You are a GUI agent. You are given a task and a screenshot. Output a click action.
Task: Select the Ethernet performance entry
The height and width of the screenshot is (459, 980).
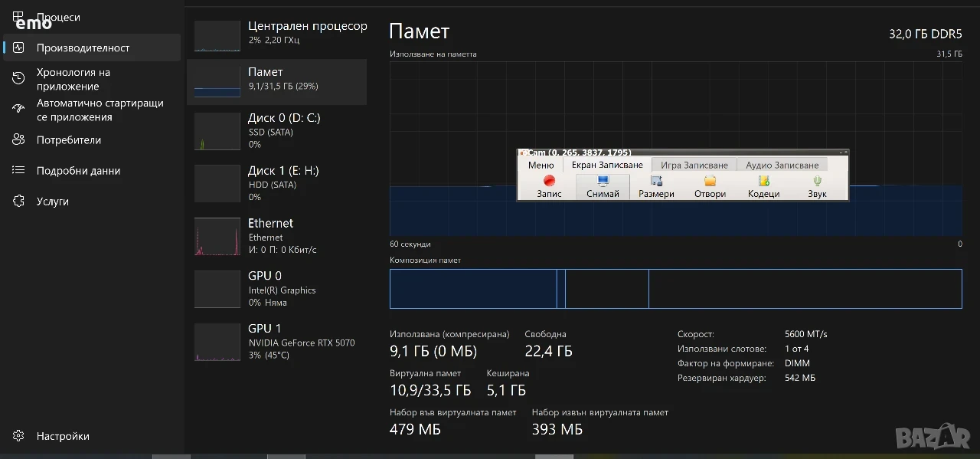click(x=277, y=236)
